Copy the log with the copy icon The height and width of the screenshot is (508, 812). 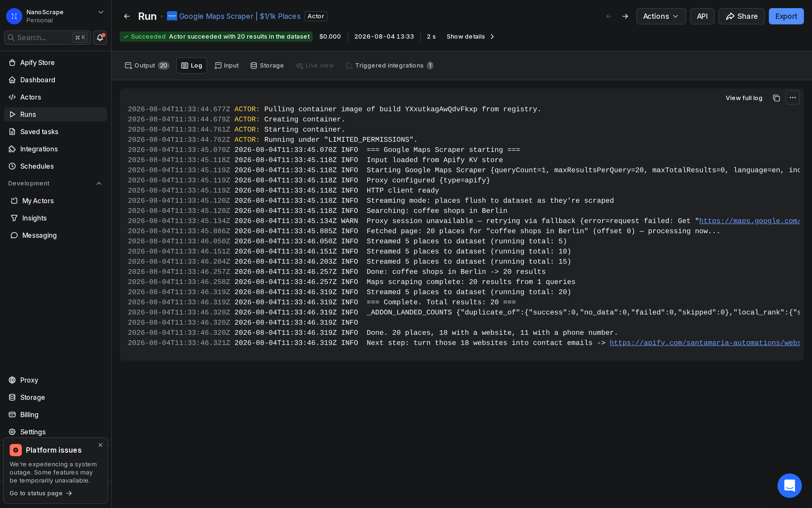click(776, 98)
